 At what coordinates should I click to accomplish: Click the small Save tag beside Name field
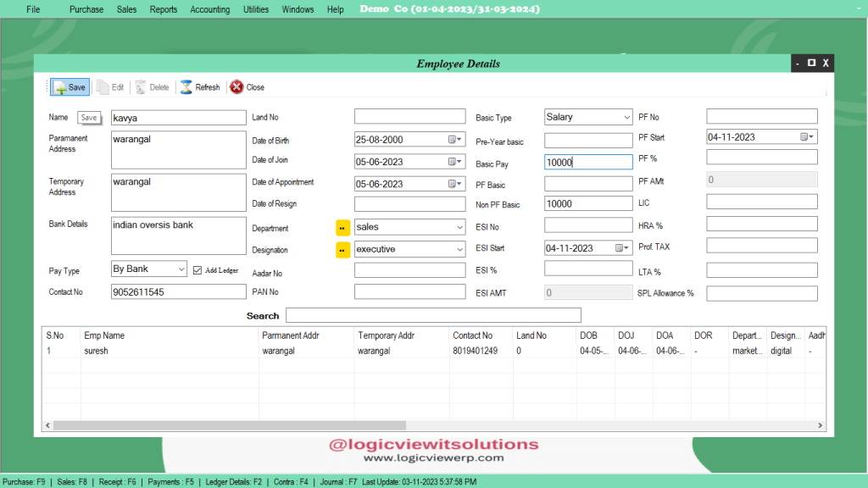click(x=88, y=118)
